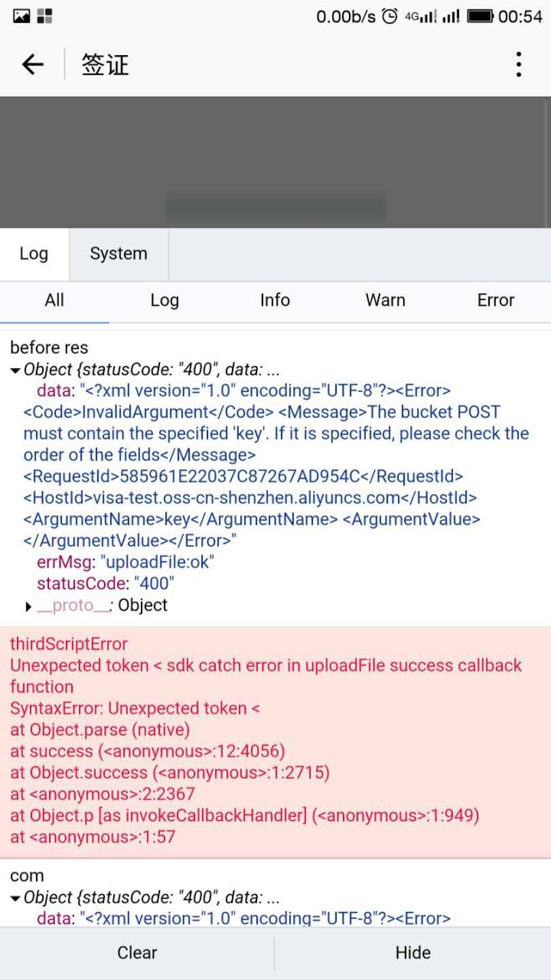Select the Log panel tab

click(x=33, y=254)
